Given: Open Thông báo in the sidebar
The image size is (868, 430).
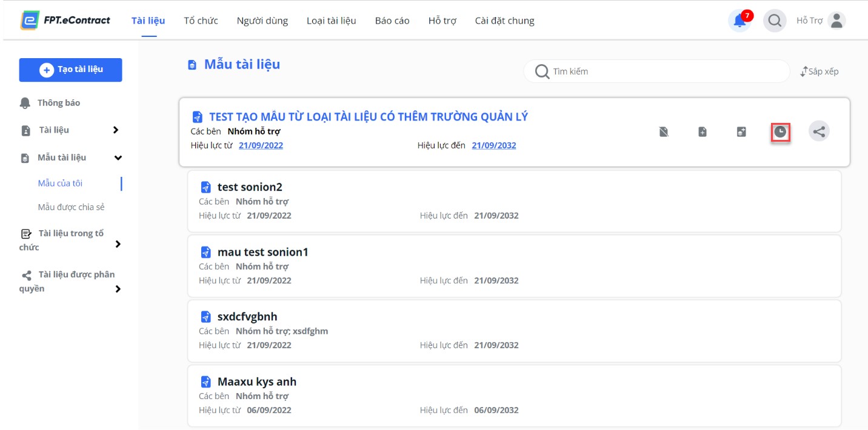Looking at the screenshot, I should [59, 103].
